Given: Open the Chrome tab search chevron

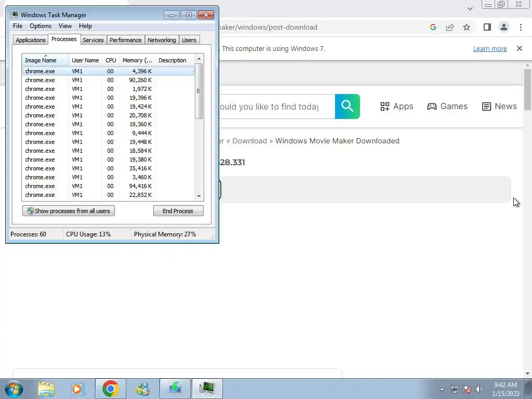Looking at the screenshot, I should [x=470, y=8].
